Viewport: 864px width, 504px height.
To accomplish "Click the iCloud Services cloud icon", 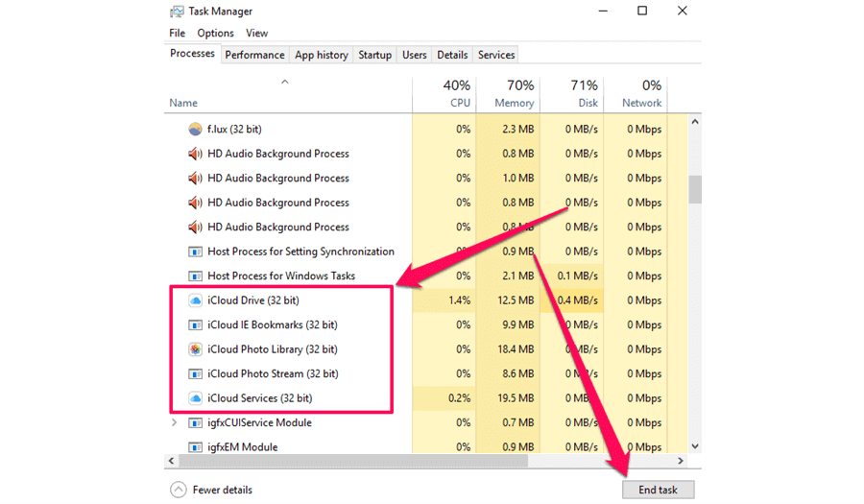I will click(x=196, y=398).
